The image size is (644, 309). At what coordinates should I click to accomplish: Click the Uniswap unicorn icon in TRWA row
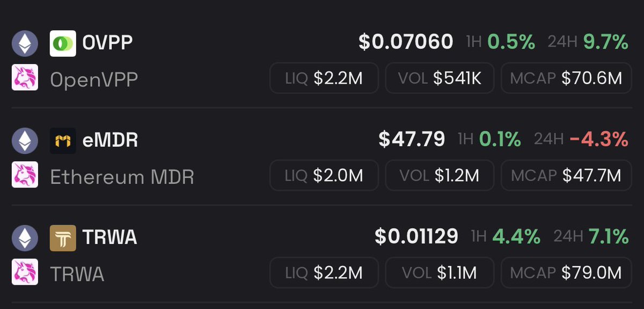point(25,272)
